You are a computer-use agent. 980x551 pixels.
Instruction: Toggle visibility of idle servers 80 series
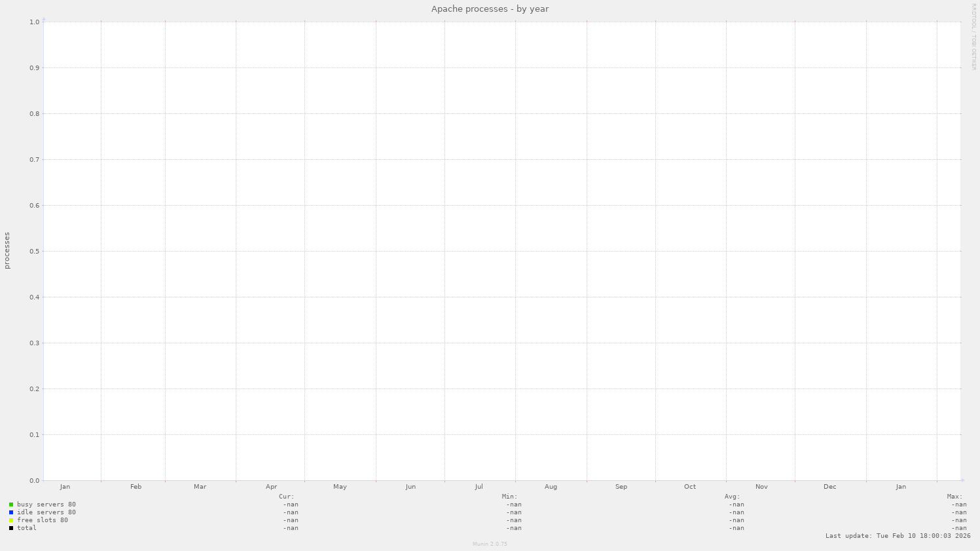click(x=47, y=512)
